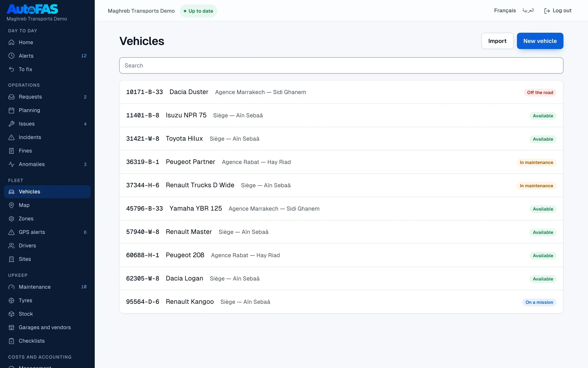
Task: Click the Log out arrow icon
Action: 547,11
